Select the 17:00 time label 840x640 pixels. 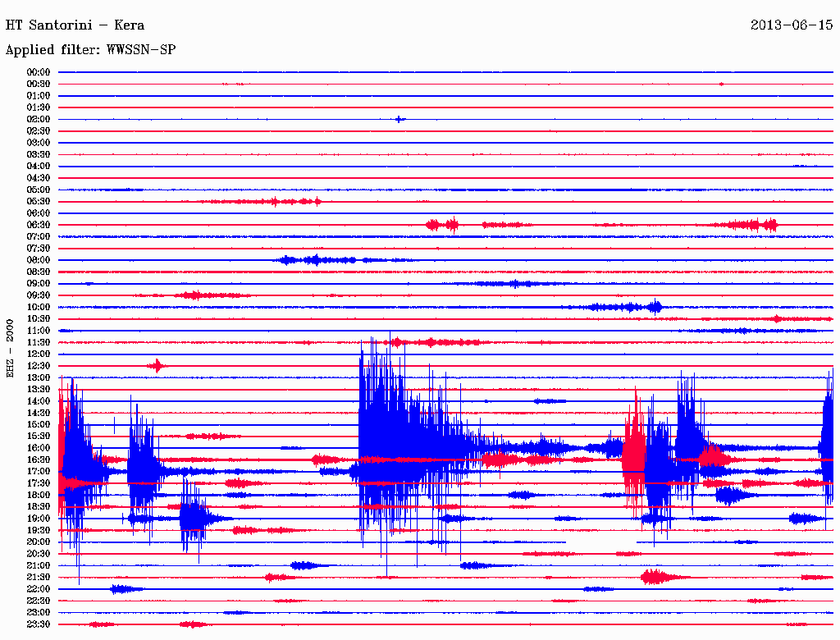click(x=39, y=472)
